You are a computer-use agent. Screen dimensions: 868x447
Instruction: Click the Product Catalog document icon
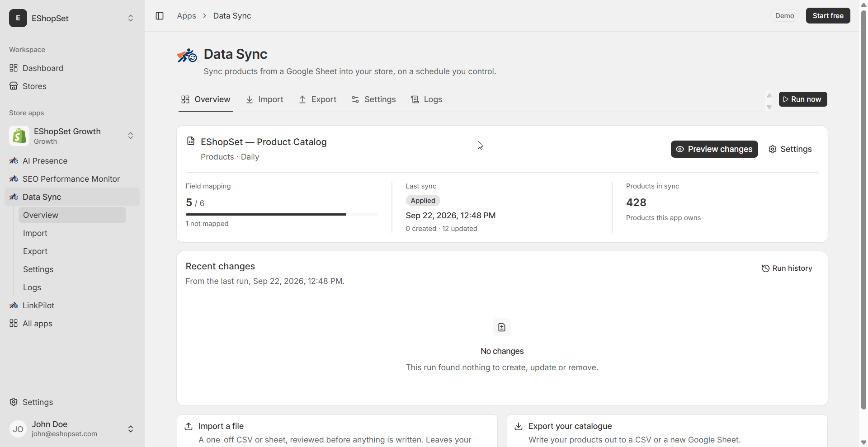(191, 141)
